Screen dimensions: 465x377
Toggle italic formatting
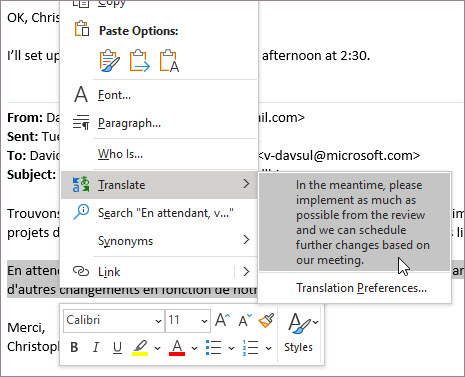click(x=96, y=348)
